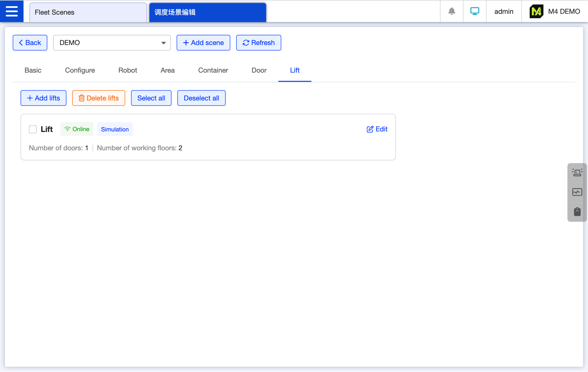
Task: Open the Door tab
Action: click(259, 70)
